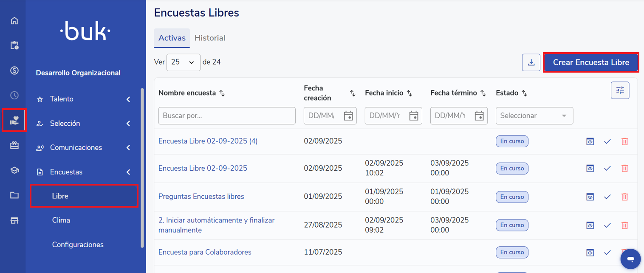The image size is (644, 273).
Task: Open the chat support bubble
Action: 630,259
